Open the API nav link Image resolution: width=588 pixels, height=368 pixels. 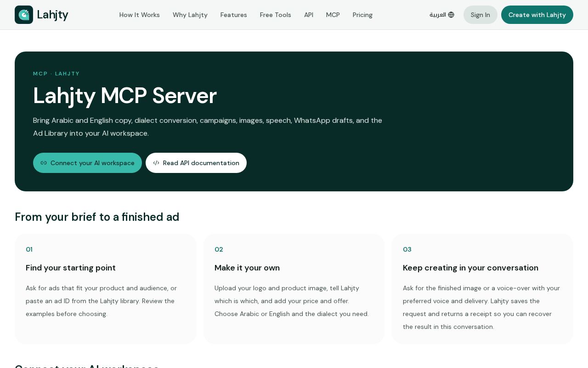(309, 15)
